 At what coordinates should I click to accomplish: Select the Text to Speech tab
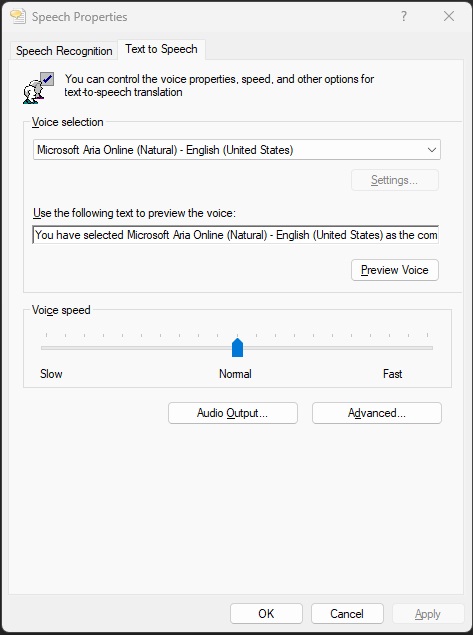(161, 49)
